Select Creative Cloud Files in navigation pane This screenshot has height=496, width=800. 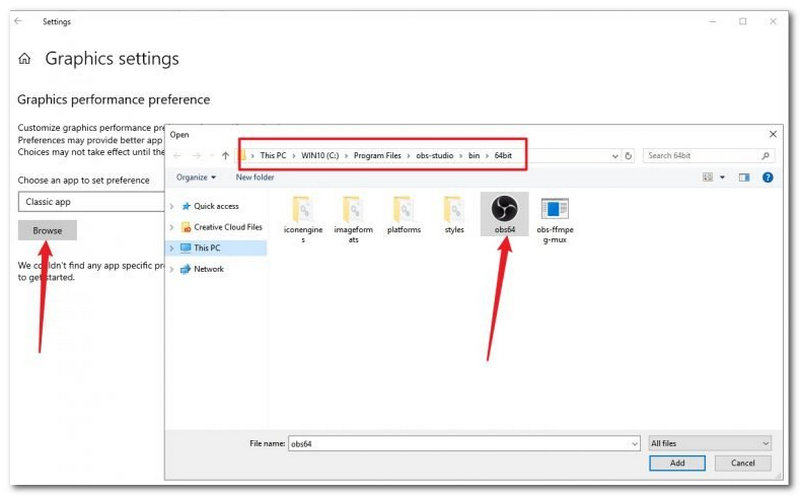(228, 227)
